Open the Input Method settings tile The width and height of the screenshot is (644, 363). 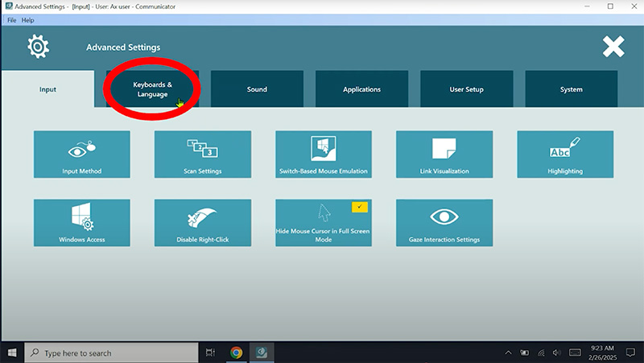pyautogui.click(x=81, y=154)
